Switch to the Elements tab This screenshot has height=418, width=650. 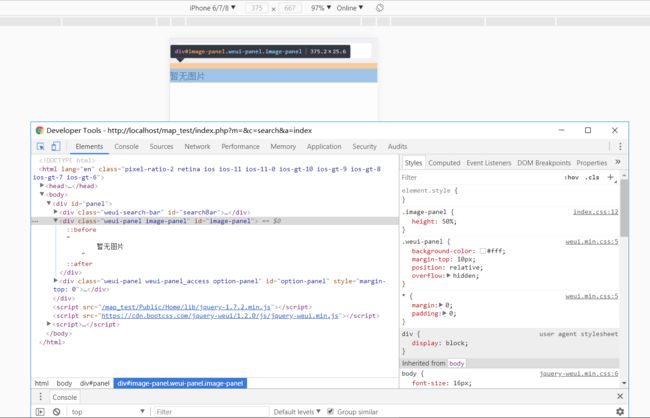(89, 146)
